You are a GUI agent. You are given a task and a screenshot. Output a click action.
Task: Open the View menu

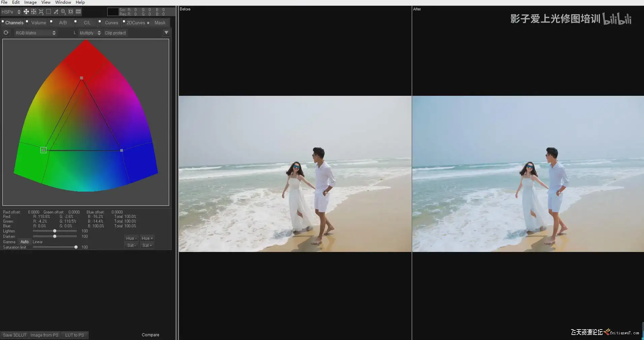point(46,2)
